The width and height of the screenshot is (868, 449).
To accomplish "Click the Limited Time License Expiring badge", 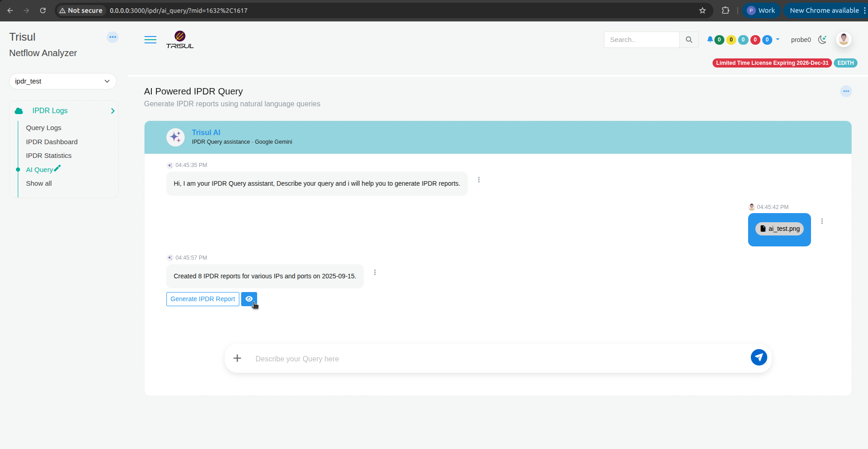I will 772,63.
